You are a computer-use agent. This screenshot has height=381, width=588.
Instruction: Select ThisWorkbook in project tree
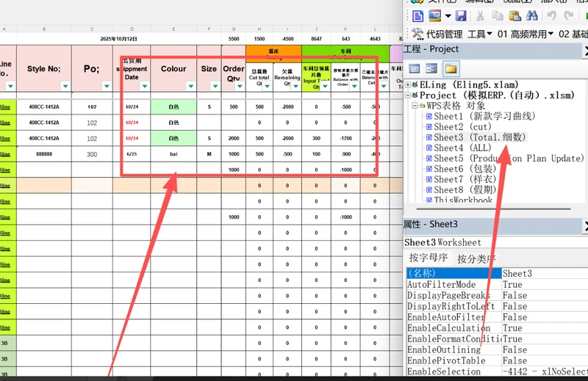point(463,199)
